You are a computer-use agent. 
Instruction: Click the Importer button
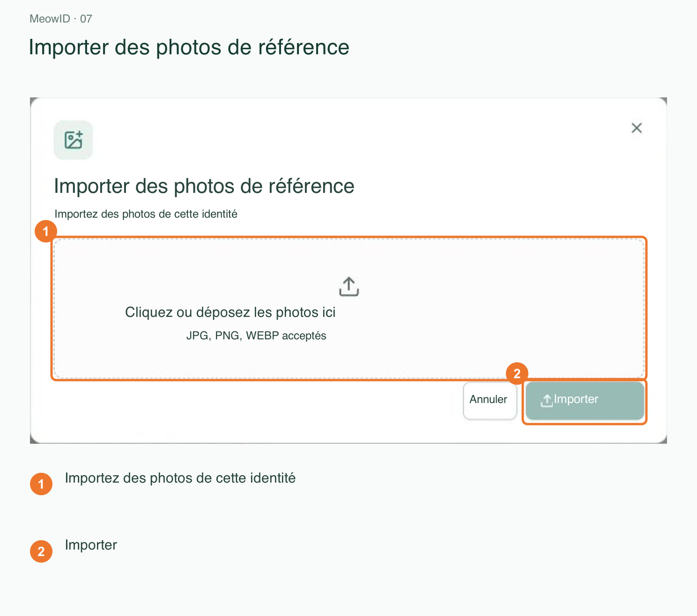pos(585,401)
